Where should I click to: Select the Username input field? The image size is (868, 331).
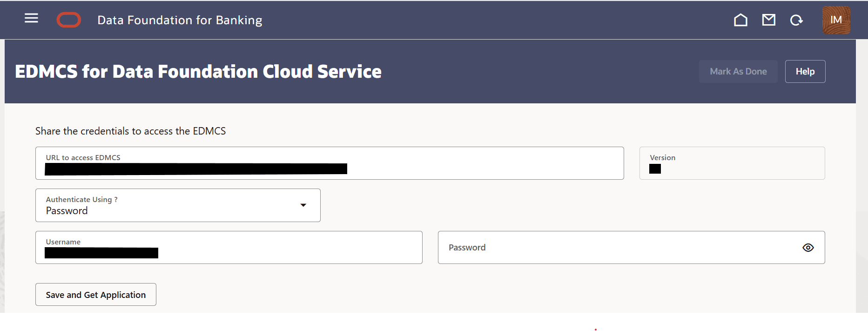pos(229,248)
